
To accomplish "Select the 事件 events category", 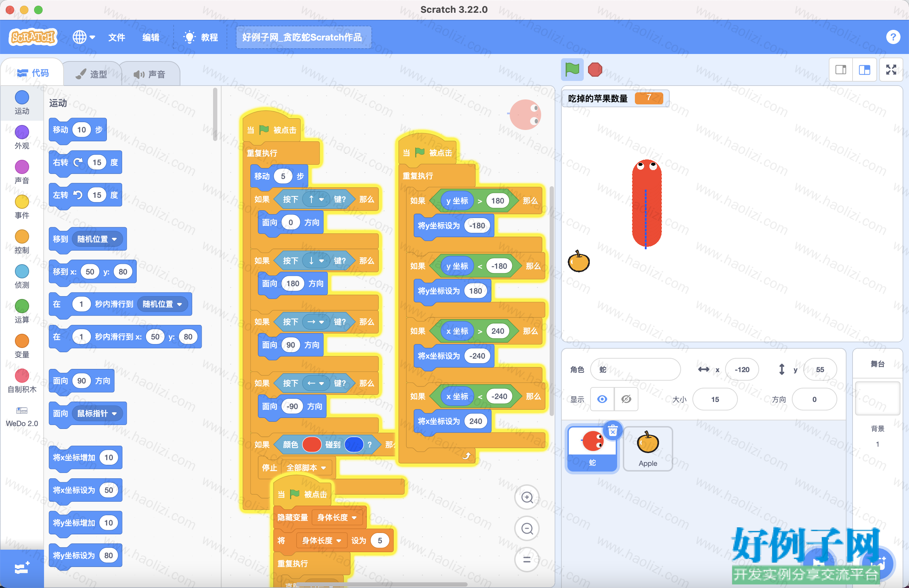I will (22, 207).
